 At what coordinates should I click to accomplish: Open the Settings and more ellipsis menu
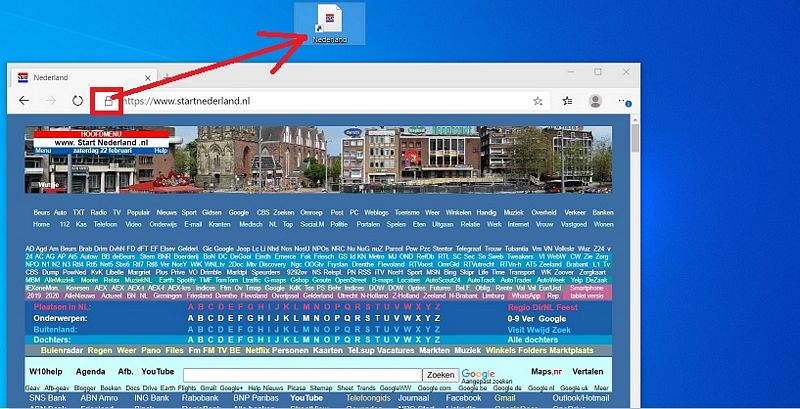624,101
